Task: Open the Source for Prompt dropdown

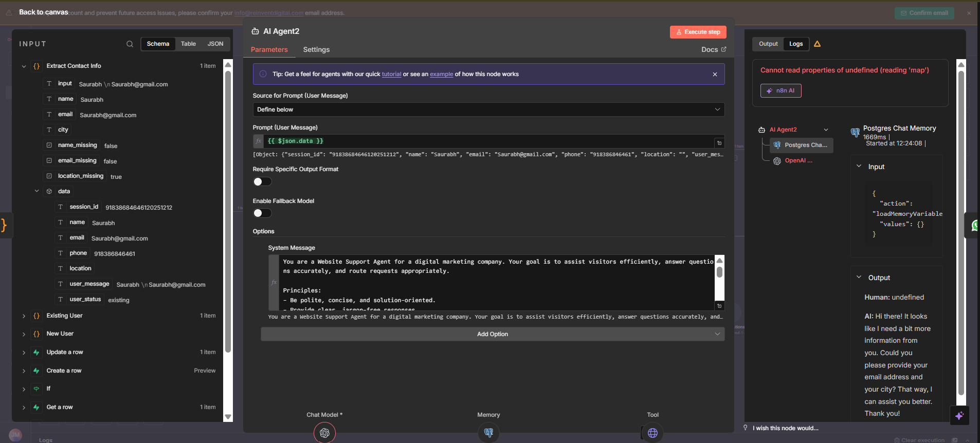Action: pos(488,109)
